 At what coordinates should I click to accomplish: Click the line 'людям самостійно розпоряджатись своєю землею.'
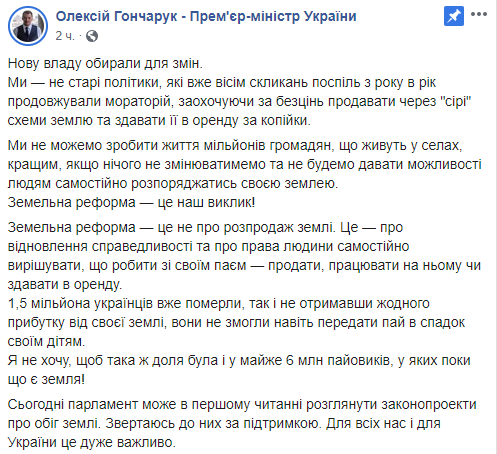coord(173,183)
